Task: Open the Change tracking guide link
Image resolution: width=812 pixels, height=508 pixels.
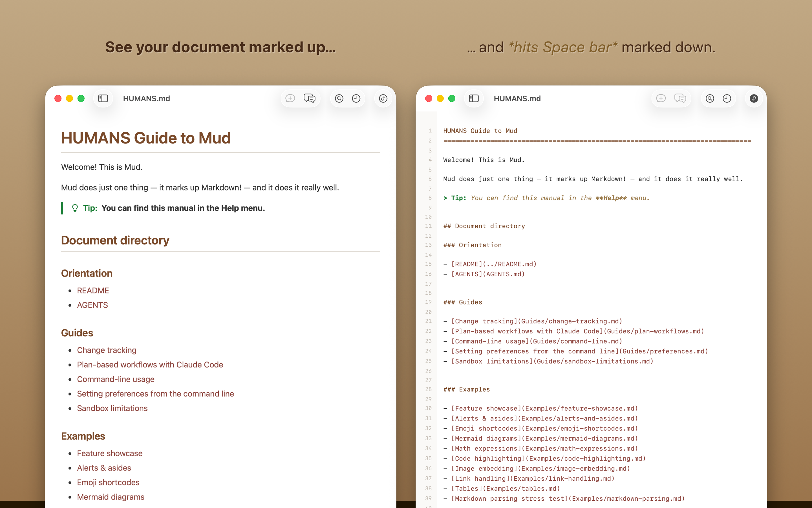Action: click(x=107, y=350)
